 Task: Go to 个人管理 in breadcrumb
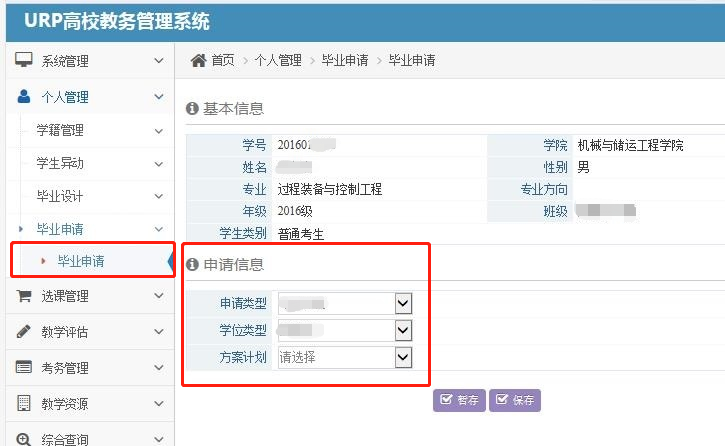point(277,60)
